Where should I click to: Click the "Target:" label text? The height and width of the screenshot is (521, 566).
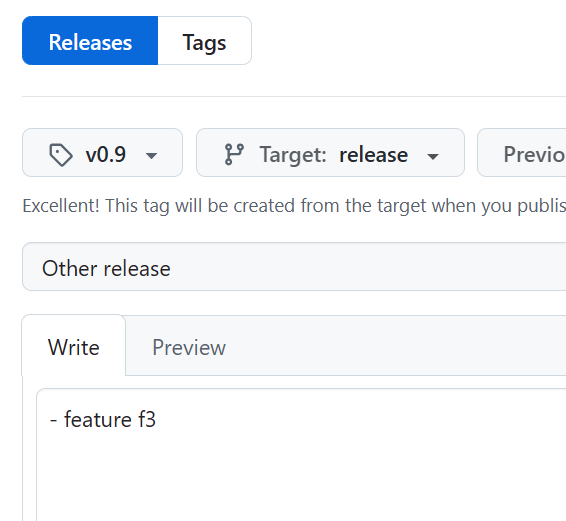click(293, 155)
